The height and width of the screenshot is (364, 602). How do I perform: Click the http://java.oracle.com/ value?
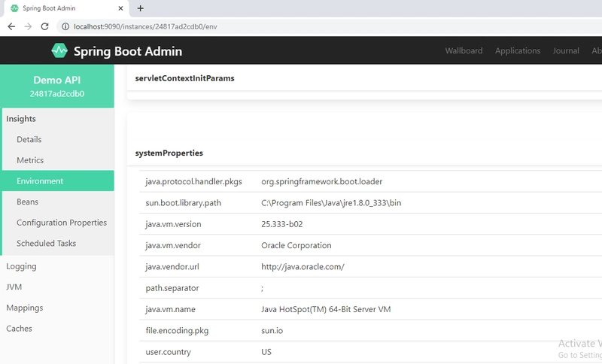(x=303, y=266)
